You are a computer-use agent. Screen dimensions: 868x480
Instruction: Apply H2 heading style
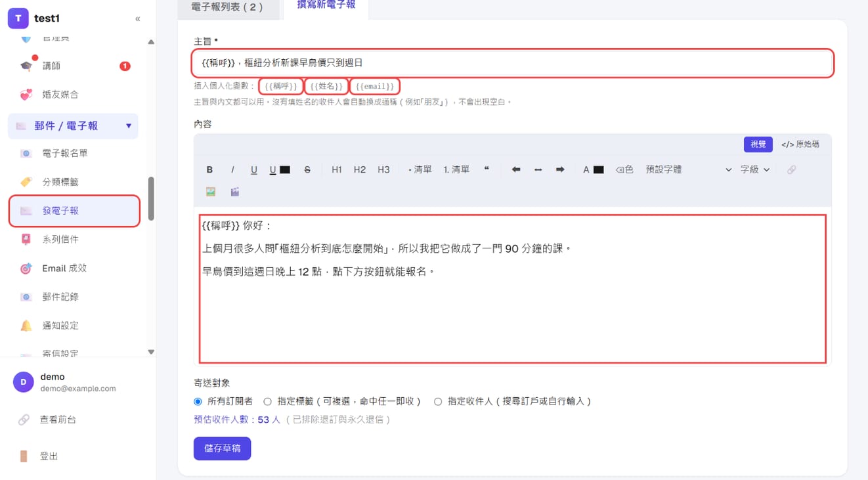coord(360,169)
